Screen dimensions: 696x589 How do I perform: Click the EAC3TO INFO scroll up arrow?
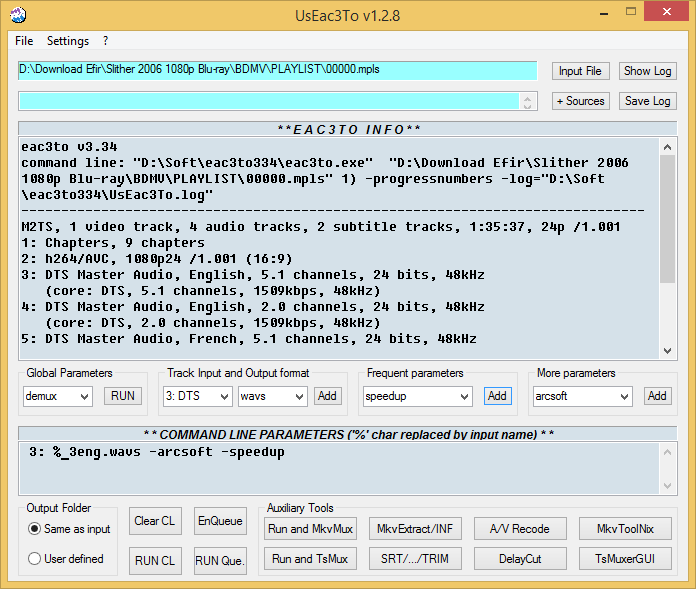[667, 147]
